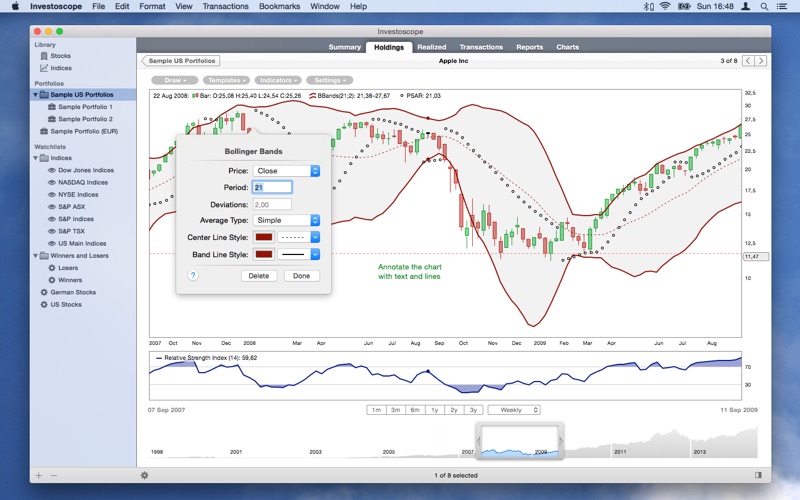The height and width of the screenshot is (500, 800).
Task: Click the remove (–) button in sidebar footer
Action: pyautogui.click(x=54, y=476)
